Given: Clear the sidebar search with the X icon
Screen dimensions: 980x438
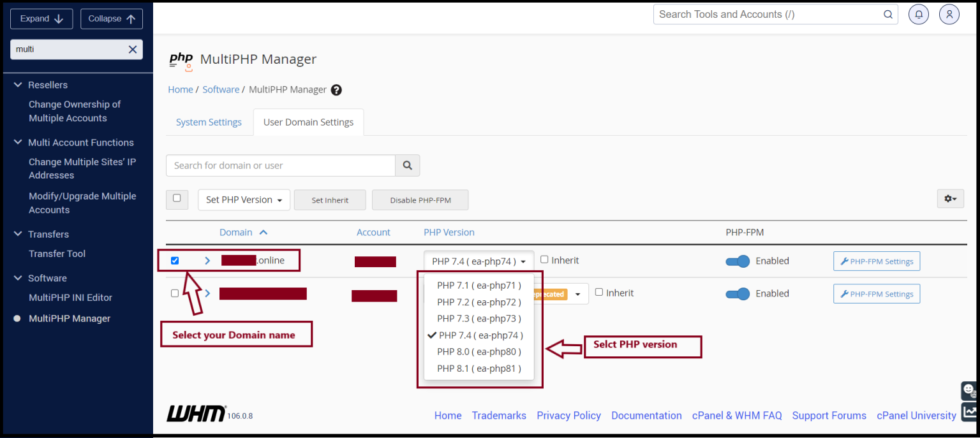Looking at the screenshot, I should pos(132,49).
